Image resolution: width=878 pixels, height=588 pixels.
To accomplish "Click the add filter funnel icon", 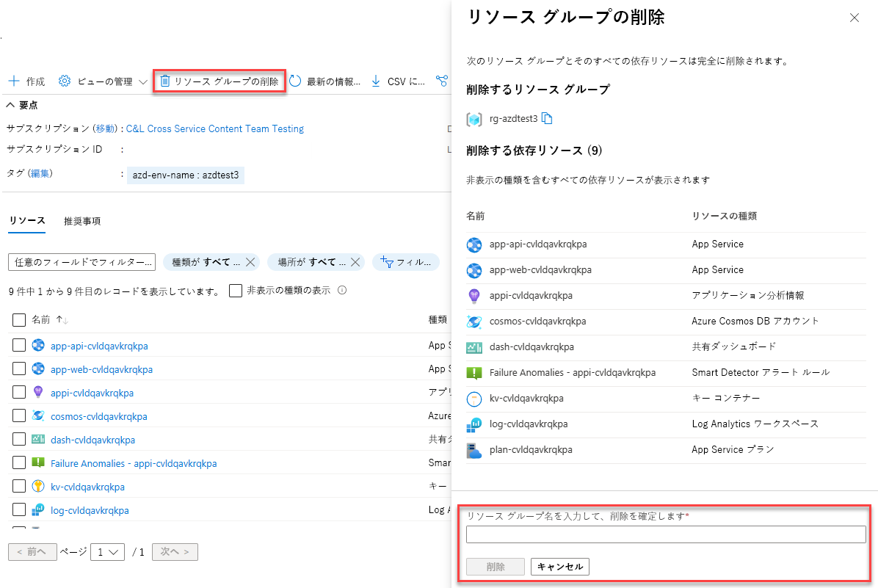I will pyautogui.click(x=386, y=261).
